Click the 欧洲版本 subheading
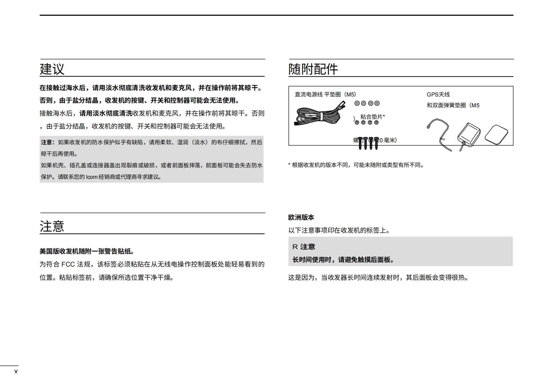The width and height of the screenshot is (556, 392). [x=301, y=217]
